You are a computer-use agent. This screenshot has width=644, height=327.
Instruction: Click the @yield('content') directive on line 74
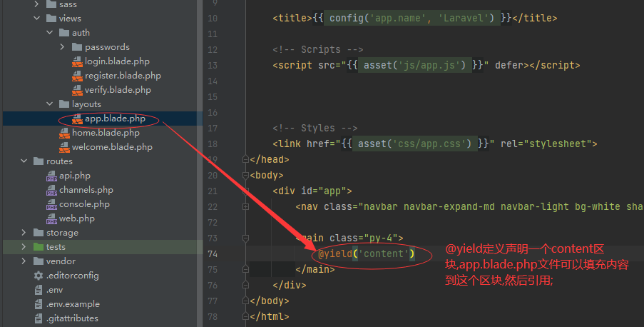(367, 253)
